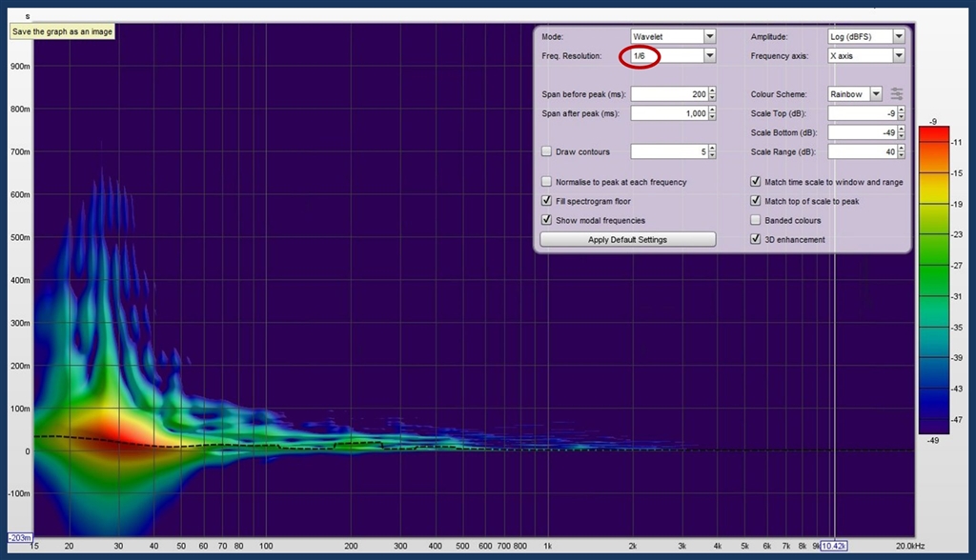Viewport: 976px width, 560px height.
Task: Disable the 3D enhancement option
Action: click(756, 239)
